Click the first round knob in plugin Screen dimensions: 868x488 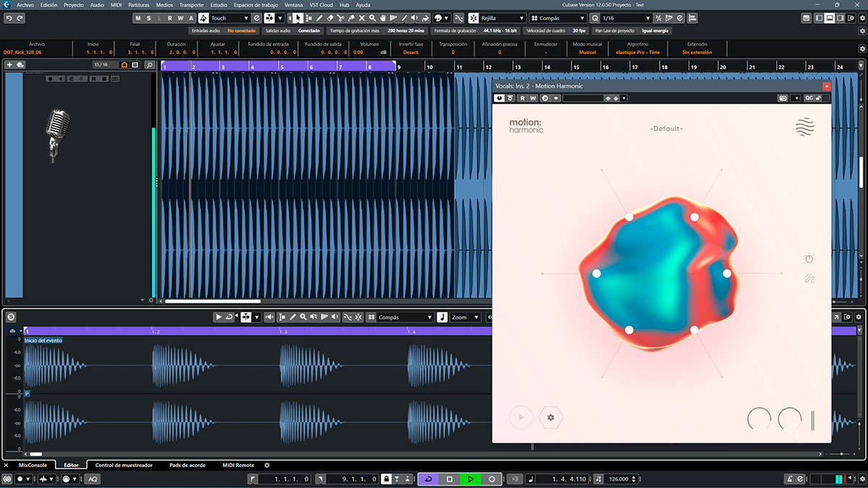pyautogui.click(x=759, y=419)
